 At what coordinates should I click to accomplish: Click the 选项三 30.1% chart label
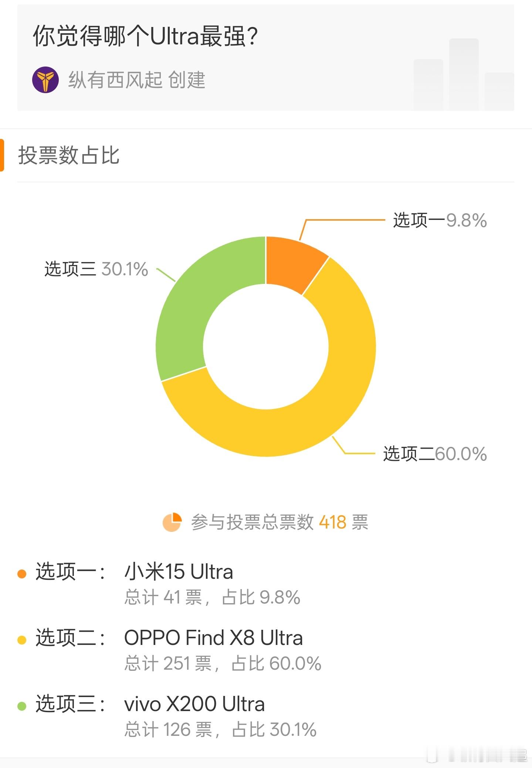[x=96, y=269]
